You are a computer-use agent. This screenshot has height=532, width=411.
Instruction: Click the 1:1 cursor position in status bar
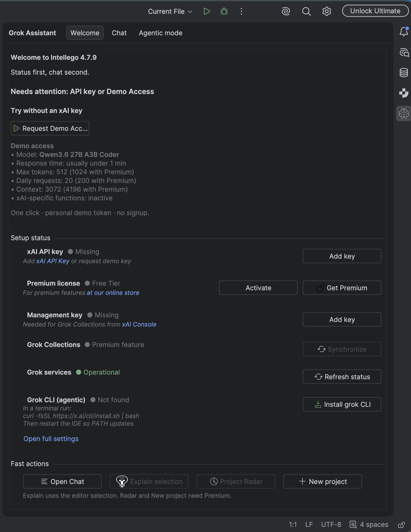(x=293, y=525)
